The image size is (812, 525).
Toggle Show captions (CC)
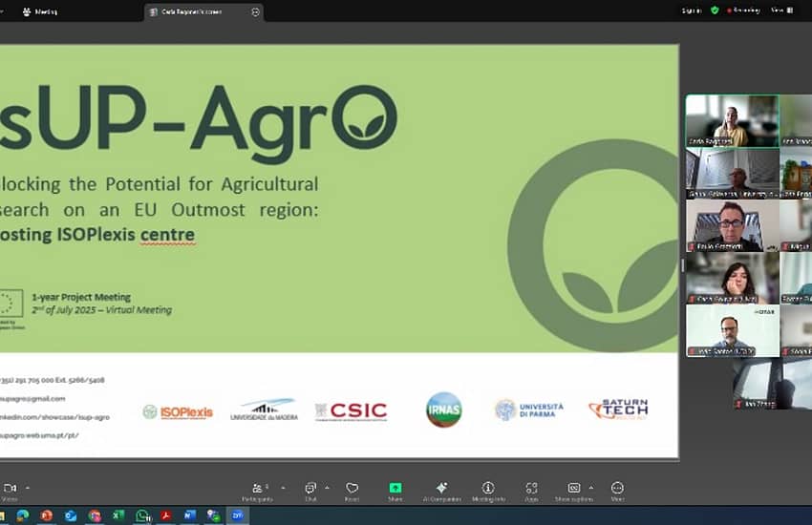[x=574, y=492]
